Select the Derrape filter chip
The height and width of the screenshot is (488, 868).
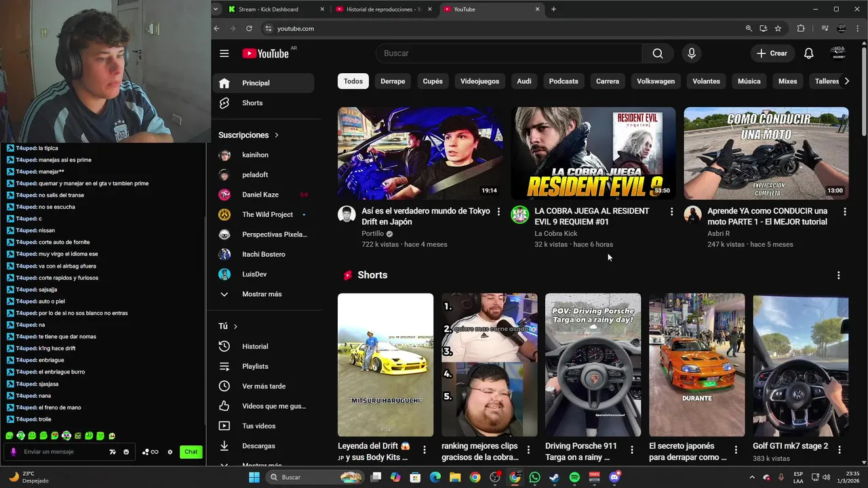[393, 81]
